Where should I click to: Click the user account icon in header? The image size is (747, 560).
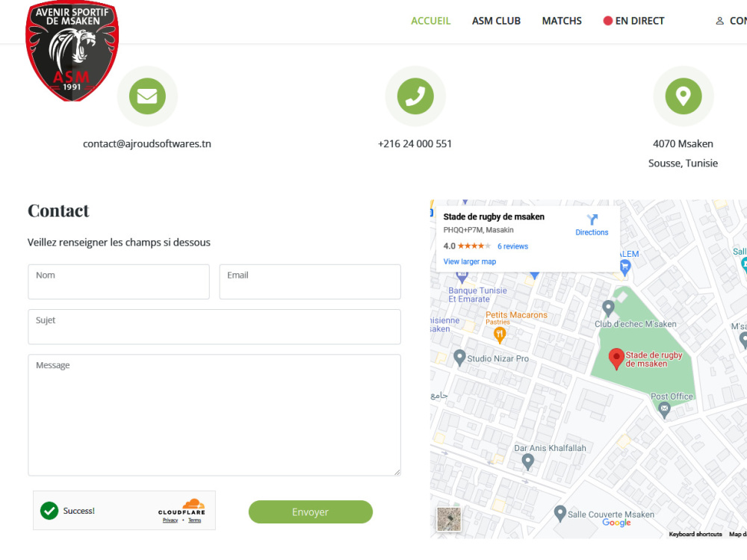click(x=720, y=21)
